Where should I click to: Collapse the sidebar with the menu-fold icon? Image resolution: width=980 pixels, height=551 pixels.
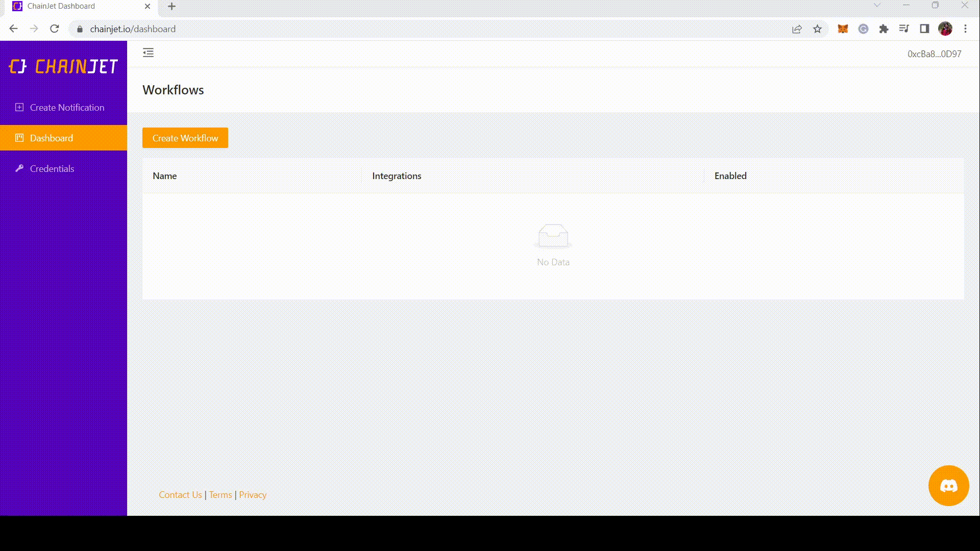(x=148, y=53)
